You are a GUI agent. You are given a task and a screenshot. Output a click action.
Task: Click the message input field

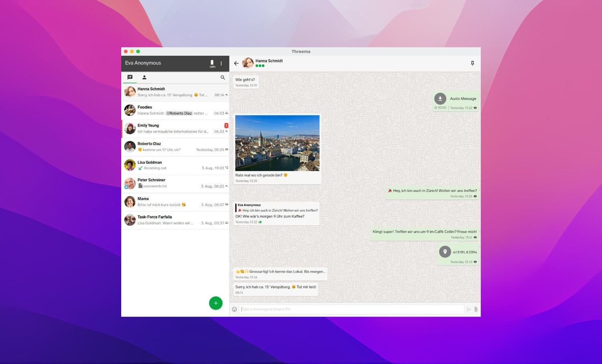coord(351,309)
